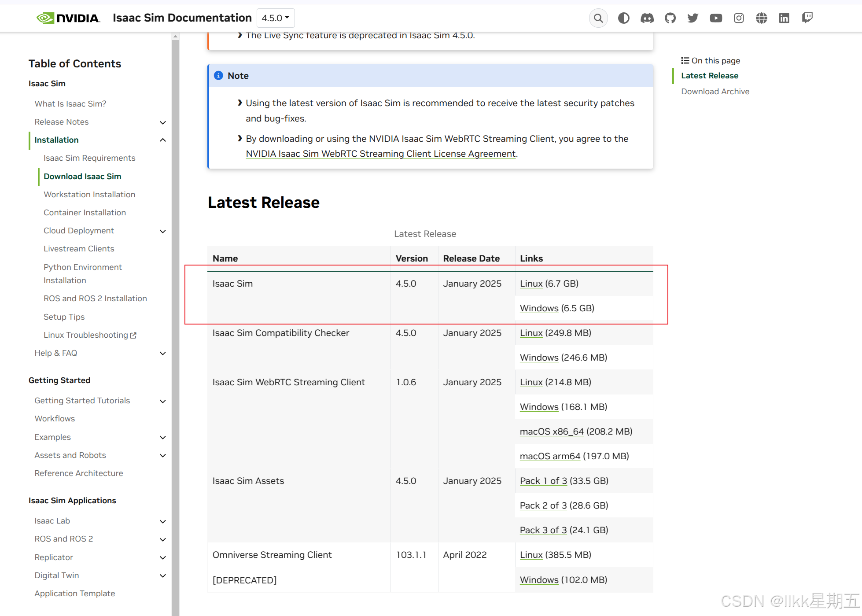Download Compatibility Checker Windows (246.6 MB)

click(x=539, y=358)
